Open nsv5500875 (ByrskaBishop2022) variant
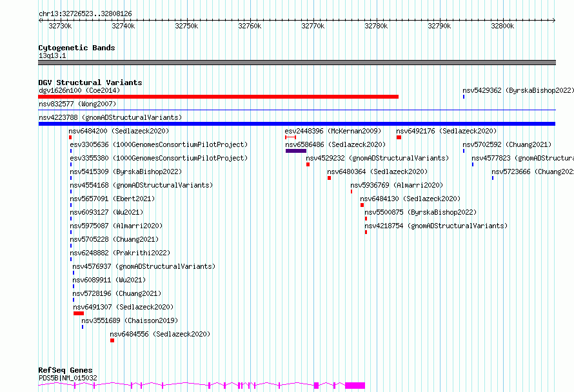Screen dimensions: 574x392 tap(421, 212)
